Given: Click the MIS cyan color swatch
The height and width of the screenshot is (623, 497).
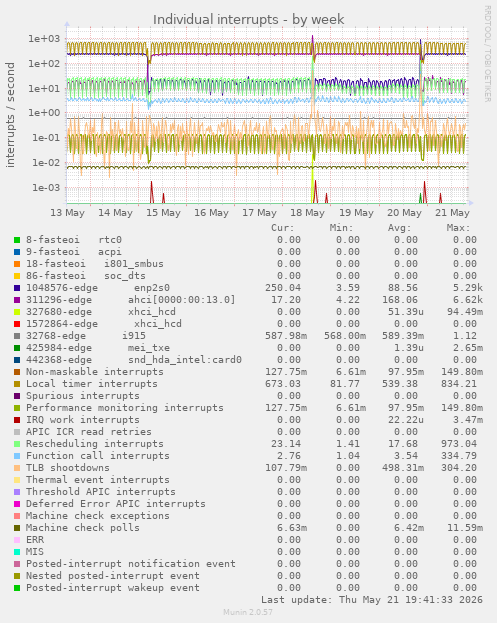Looking at the screenshot, I should point(17,552).
